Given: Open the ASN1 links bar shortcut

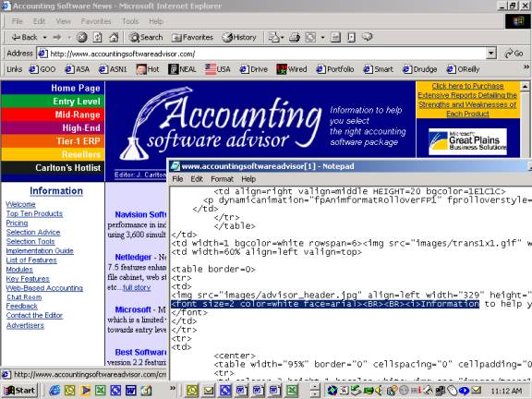Looking at the screenshot, I should [113, 69].
